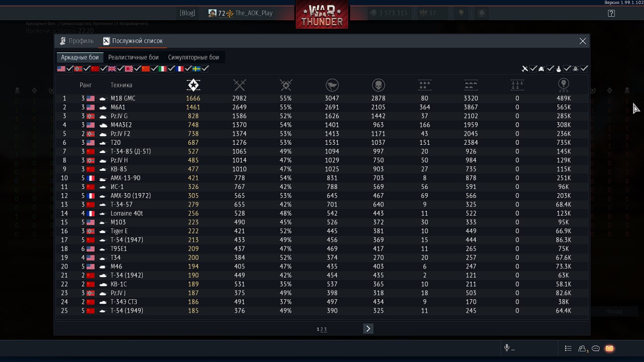
Task: Open the [Blog] link in the top bar
Action: [x=187, y=13]
